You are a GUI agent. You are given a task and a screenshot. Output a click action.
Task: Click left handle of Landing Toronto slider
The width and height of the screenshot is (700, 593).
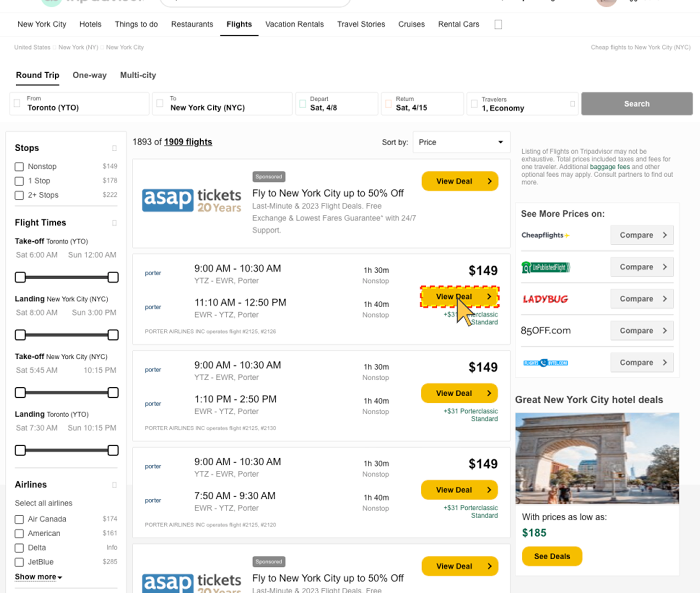click(20, 451)
